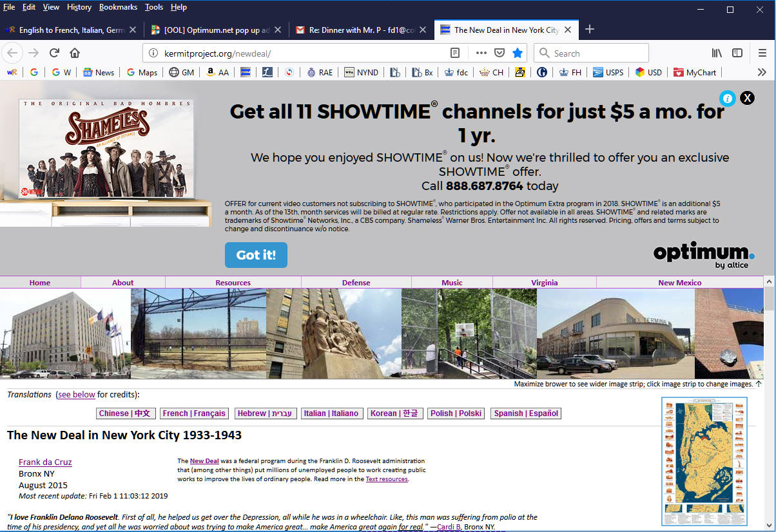
Task: Click the blue ad info icon
Action: click(727, 98)
